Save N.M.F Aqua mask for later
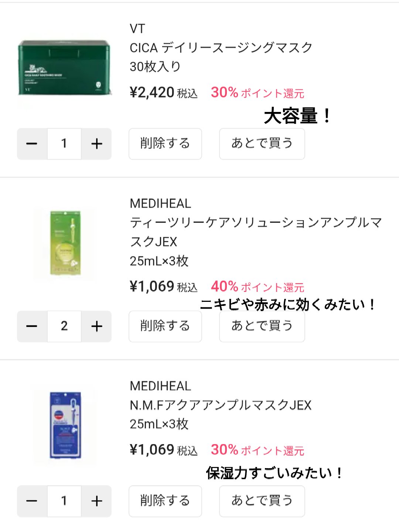 262,501
